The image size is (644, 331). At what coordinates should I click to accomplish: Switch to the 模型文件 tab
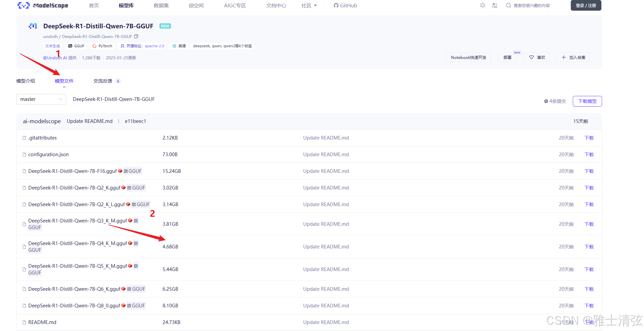64,81
